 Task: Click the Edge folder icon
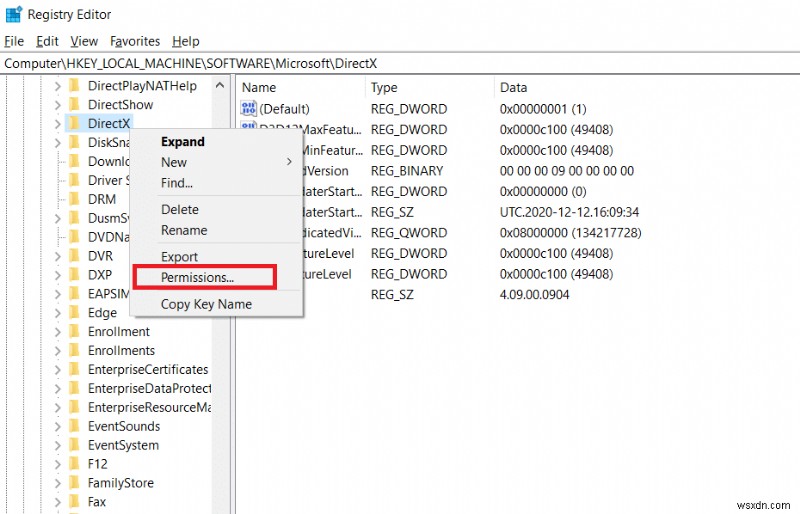(74, 312)
